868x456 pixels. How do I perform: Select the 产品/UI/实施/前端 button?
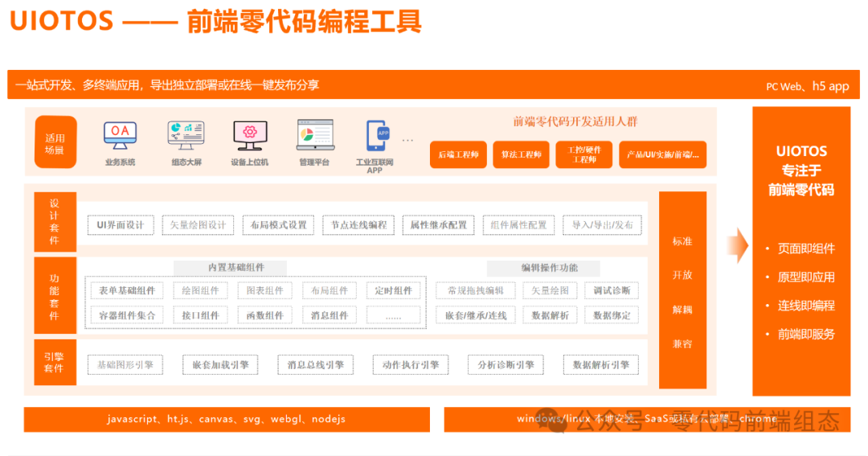tap(662, 154)
